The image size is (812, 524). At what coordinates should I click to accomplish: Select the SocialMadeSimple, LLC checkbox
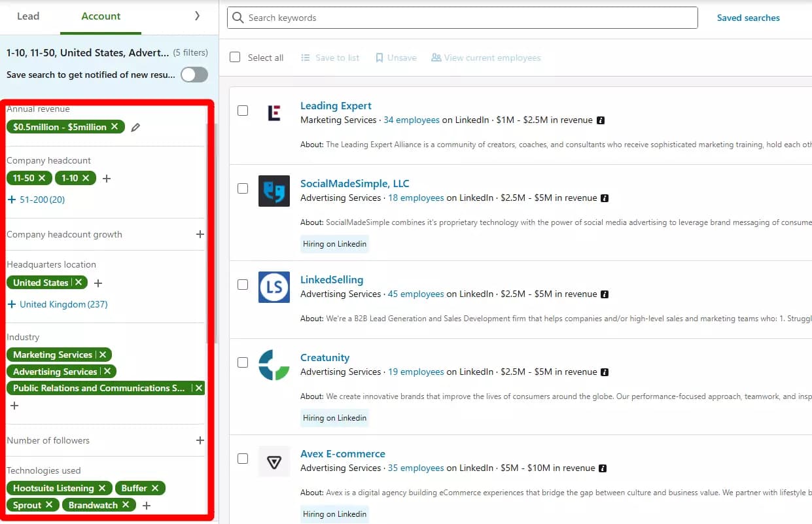coord(243,188)
